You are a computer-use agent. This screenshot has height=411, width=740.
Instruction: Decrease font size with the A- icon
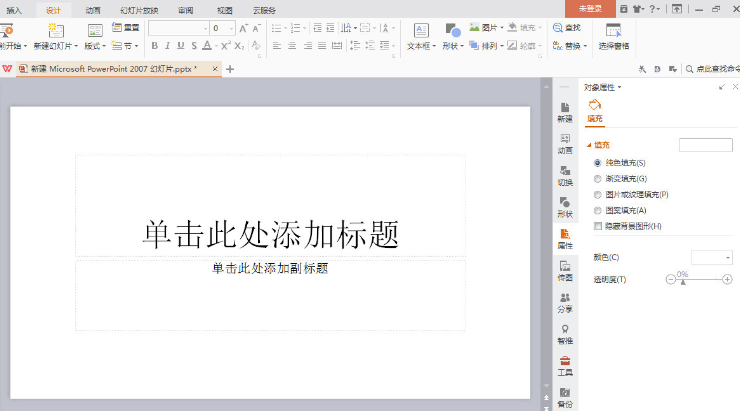point(256,28)
